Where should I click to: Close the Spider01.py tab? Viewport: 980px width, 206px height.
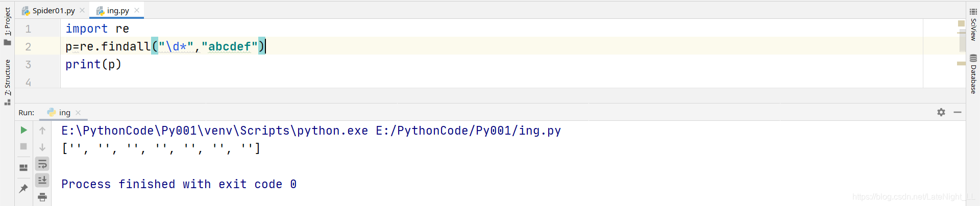point(82,10)
